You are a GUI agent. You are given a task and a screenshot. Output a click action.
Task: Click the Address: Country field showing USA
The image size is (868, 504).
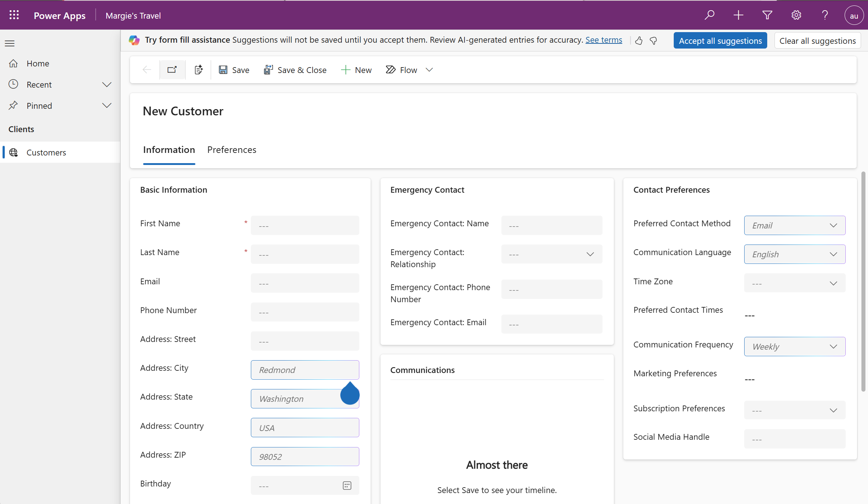tap(305, 427)
